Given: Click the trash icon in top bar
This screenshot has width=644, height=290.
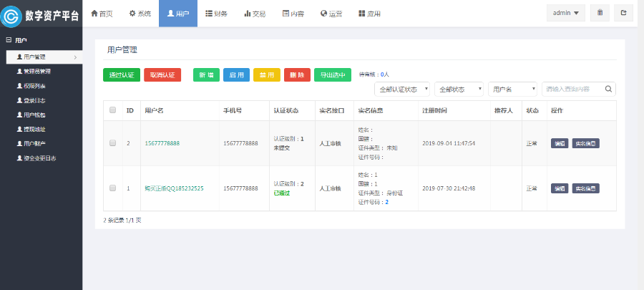Looking at the screenshot, I should 600,13.
